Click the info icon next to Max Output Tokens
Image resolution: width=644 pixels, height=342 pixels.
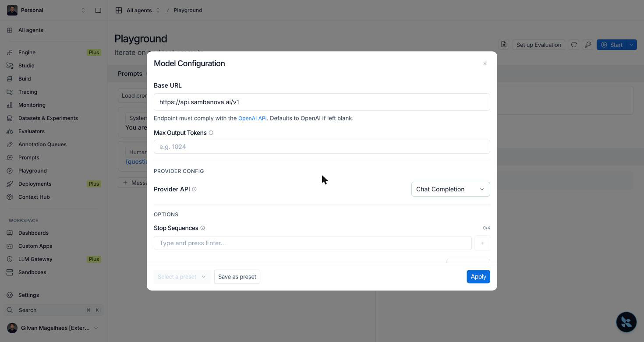tap(211, 133)
